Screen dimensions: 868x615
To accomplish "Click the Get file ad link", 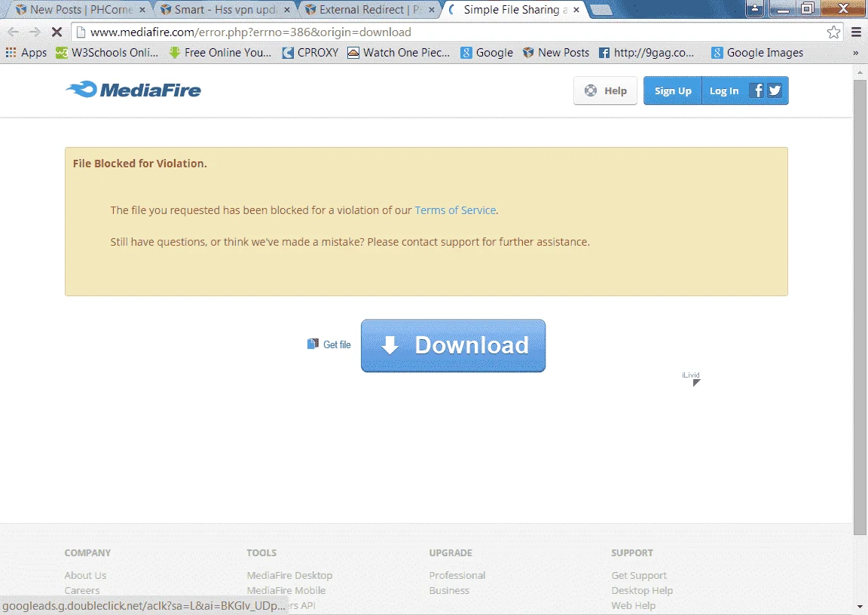I will [329, 344].
